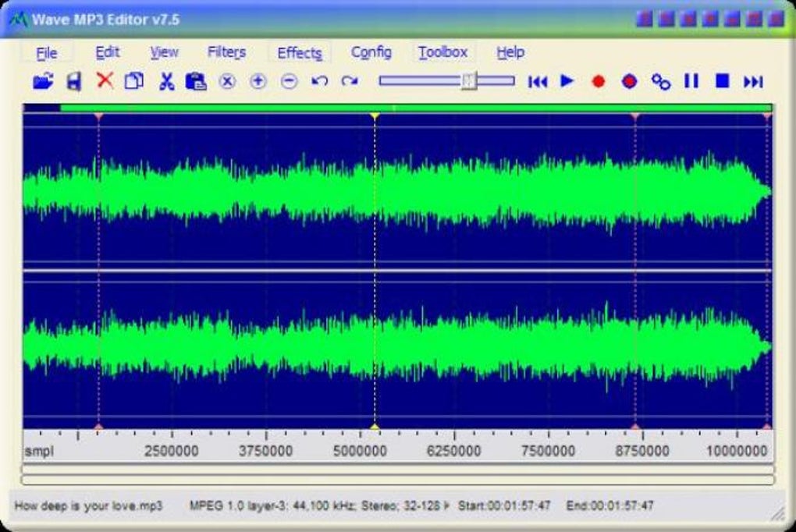Click the upper channel waveform
This screenshot has width=796, height=532.
(397, 192)
